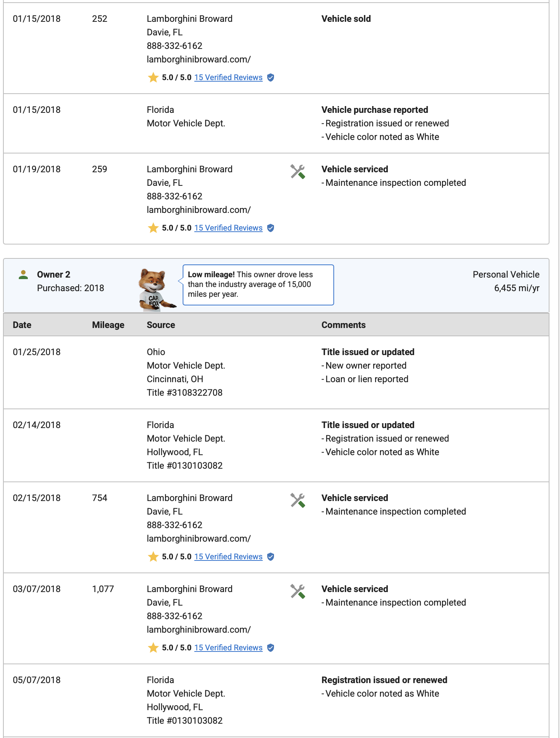Click the gold star in the Vehicle sold entry
Image resolution: width=560 pixels, height=738 pixels.
[x=153, y=77]
